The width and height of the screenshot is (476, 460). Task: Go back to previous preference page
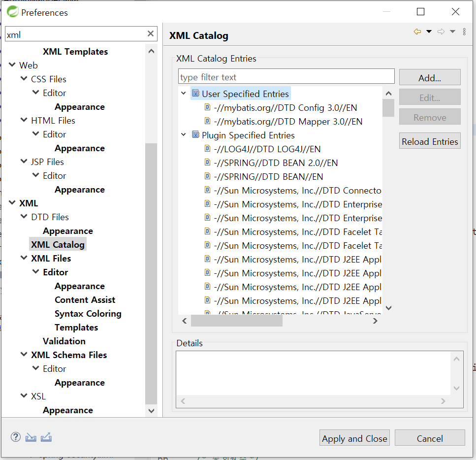[417, 32]
